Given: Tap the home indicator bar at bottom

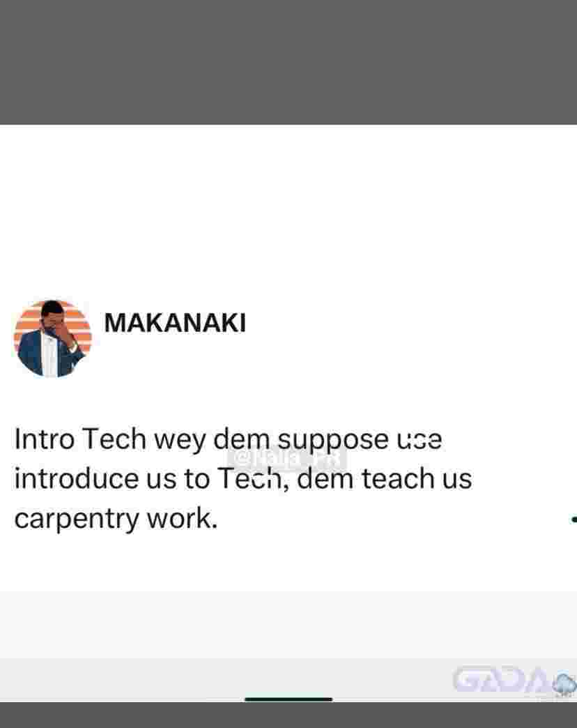Looking at the screenshot, I should point(288,699).
